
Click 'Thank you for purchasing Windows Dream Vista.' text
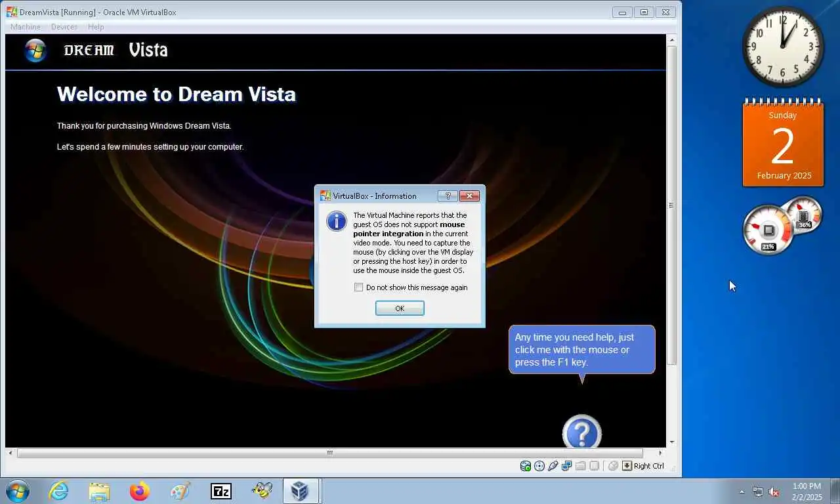[144, 126]
